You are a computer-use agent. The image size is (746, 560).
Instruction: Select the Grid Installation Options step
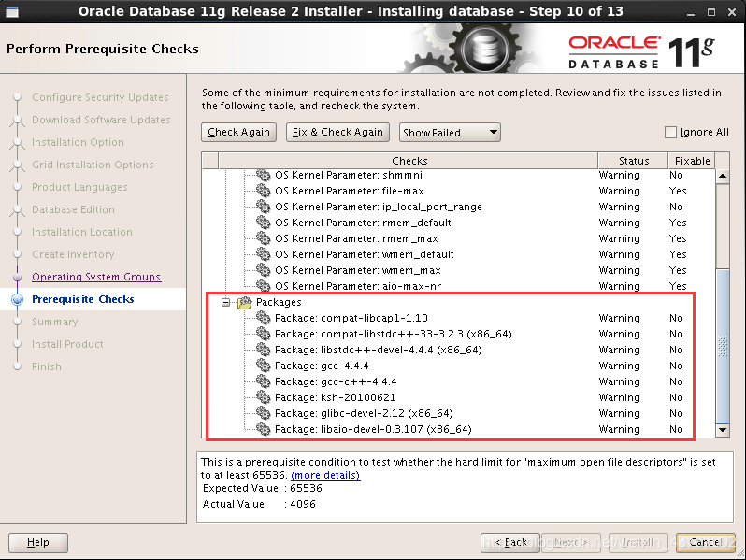[x=93, y=165]
